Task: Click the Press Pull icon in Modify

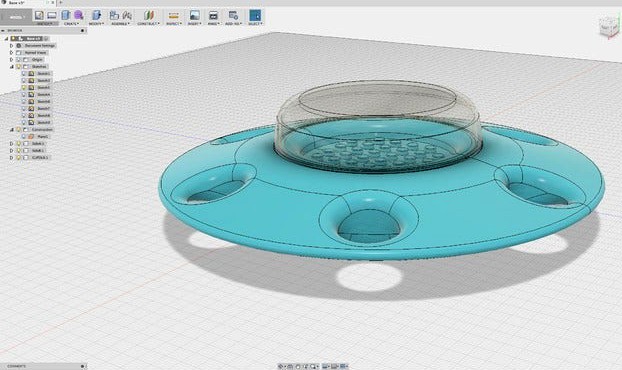Action: [x=96, y=15]
